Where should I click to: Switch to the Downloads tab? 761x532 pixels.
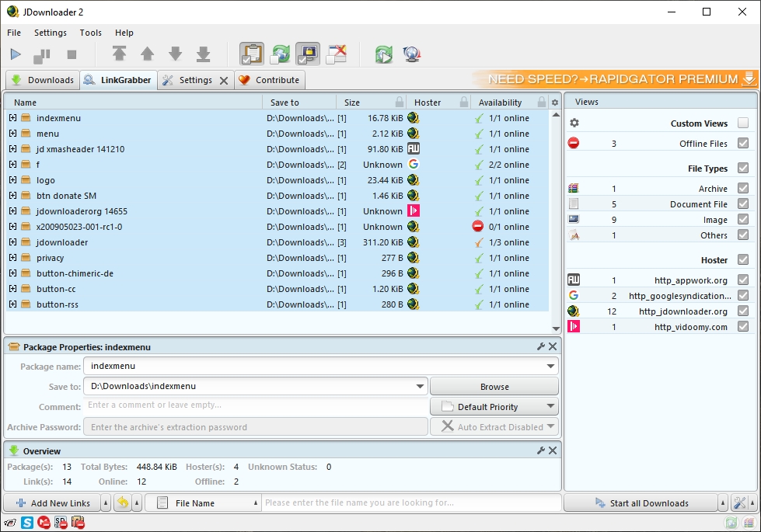click(x=42, y=80)
